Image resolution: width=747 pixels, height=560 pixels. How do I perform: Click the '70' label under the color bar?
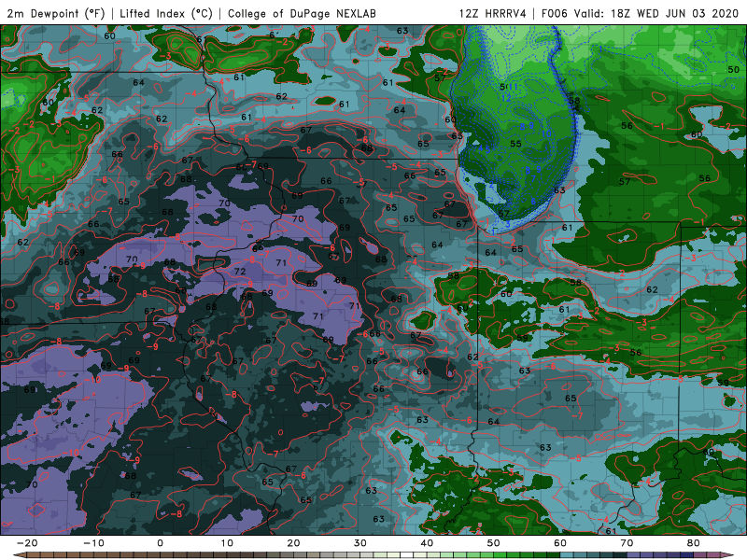pyautogui.click(x=627, y=543)
